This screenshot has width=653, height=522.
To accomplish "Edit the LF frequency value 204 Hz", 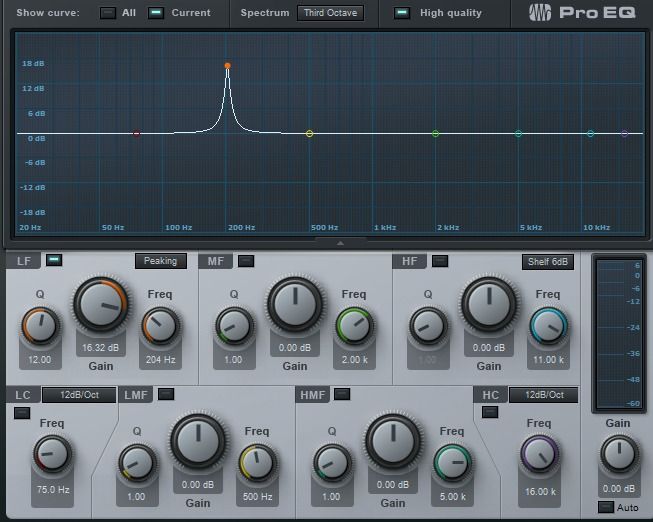I will (x=160, y=360).
